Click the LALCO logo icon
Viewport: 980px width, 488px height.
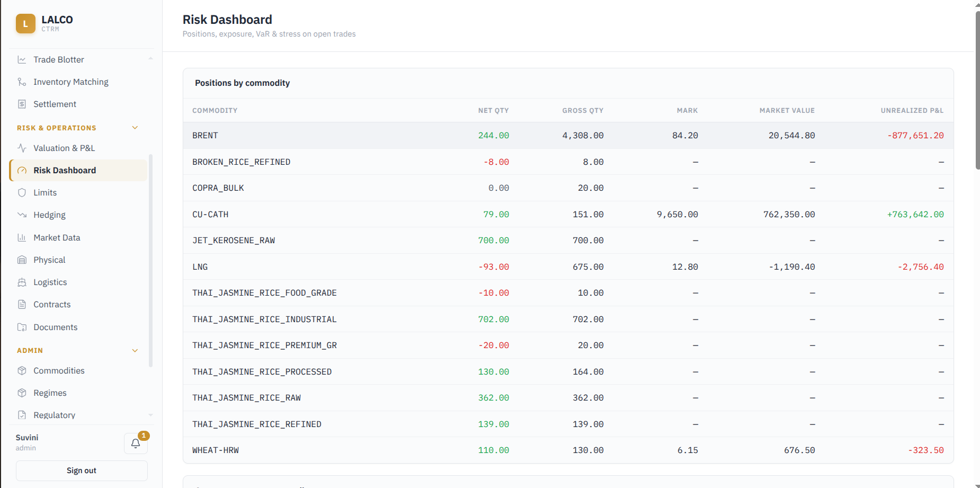coord(25,23)
